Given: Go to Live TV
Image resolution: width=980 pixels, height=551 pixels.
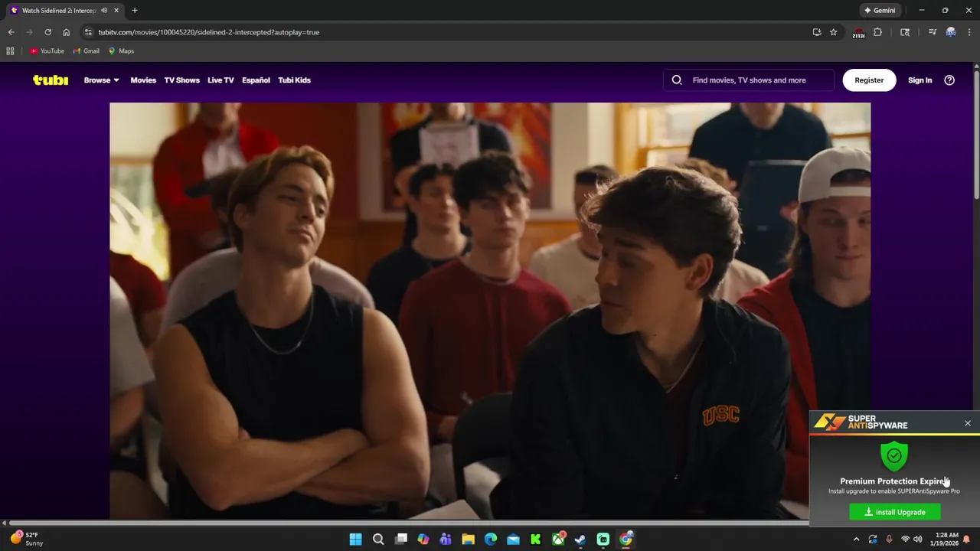Looking at the screenshot, I should point(220,80).
